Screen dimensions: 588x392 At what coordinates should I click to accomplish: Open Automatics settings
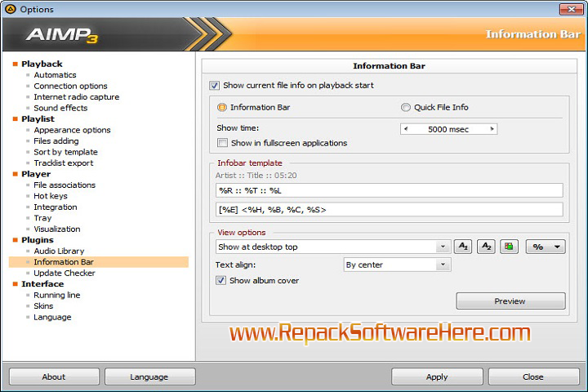tap(56, 75)
